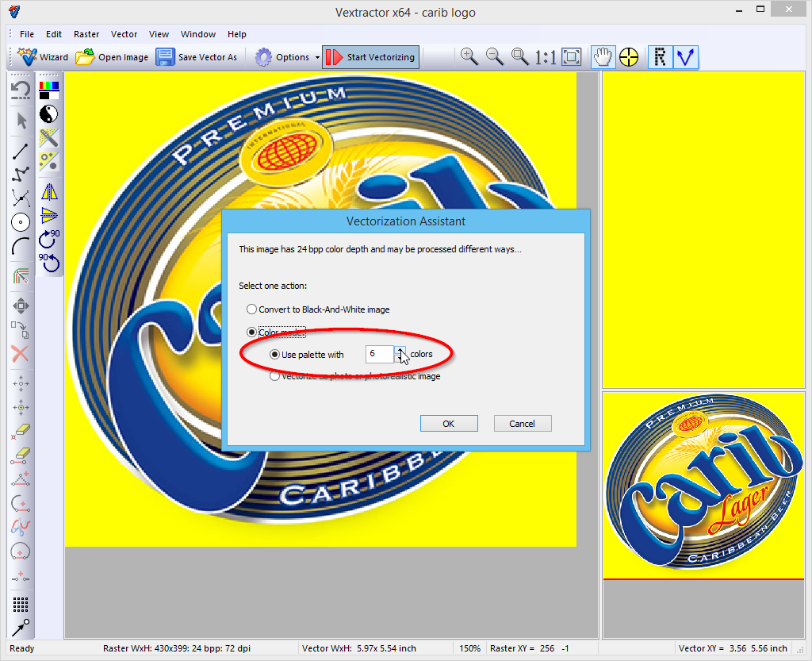The image size is (812, 661).
Task: Click the rotate 90 degrees clockwise icon
Action: point(49,236)
